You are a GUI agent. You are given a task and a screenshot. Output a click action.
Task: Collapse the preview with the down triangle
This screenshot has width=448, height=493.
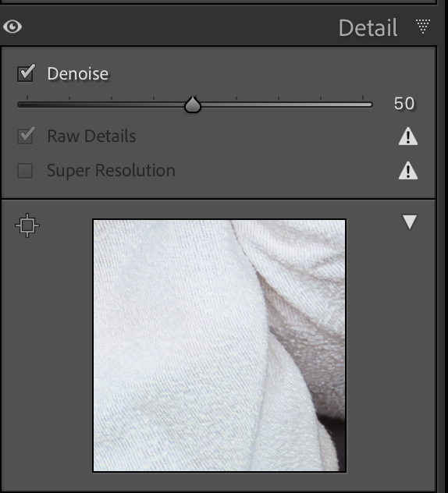pos(410,222)
